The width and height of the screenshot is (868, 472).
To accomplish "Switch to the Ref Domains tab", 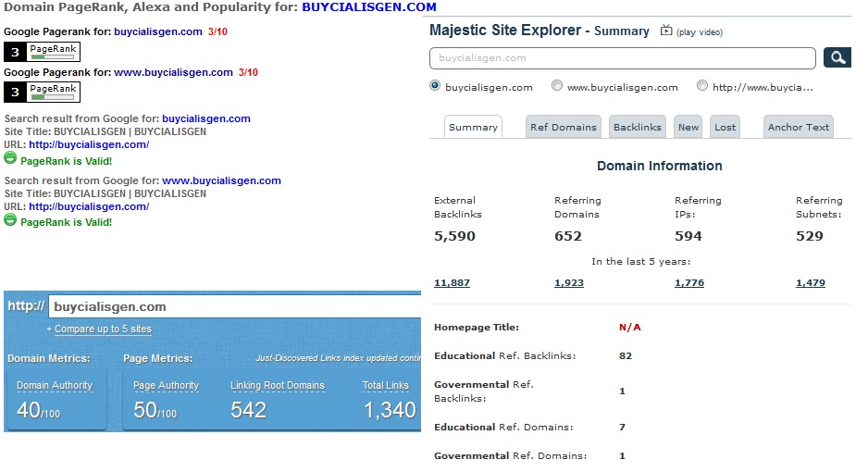I will click(x=564, y=127).
